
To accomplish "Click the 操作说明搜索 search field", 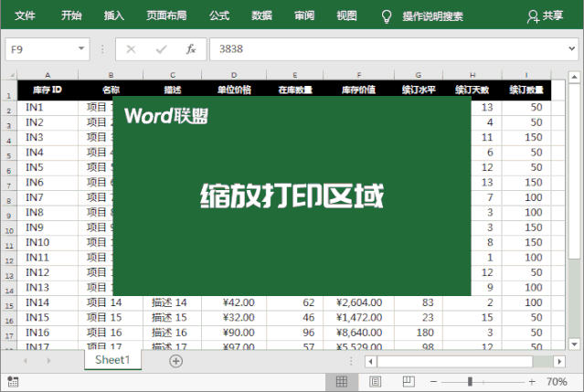I will [432, 16].
